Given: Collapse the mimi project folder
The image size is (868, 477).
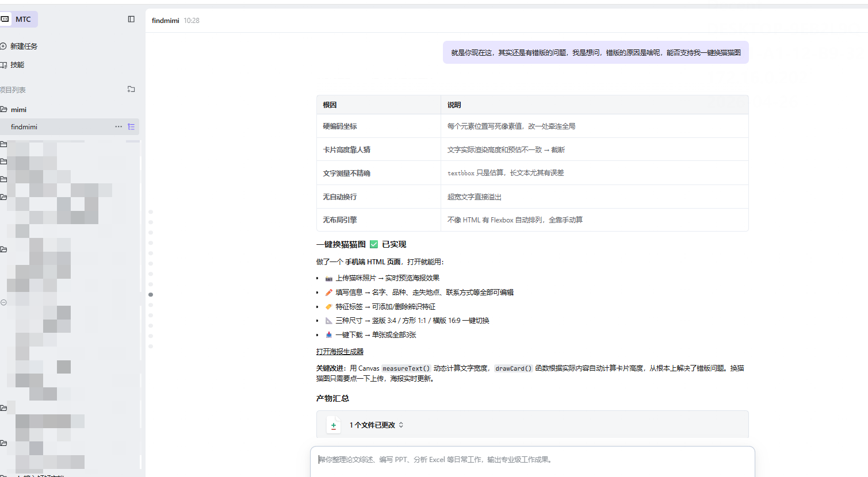Looking at the screenshot, I should coord(3,109).
